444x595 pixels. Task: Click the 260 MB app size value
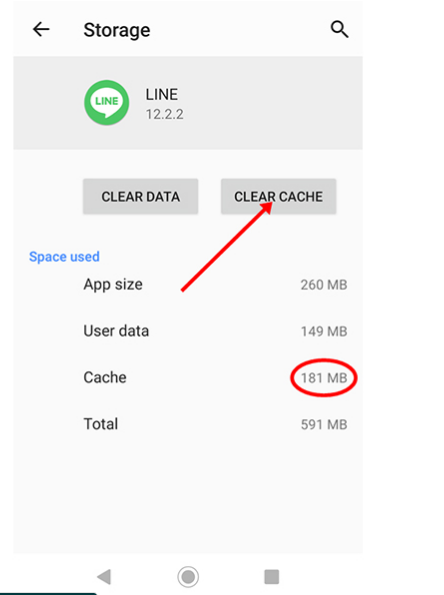(324, 285)
